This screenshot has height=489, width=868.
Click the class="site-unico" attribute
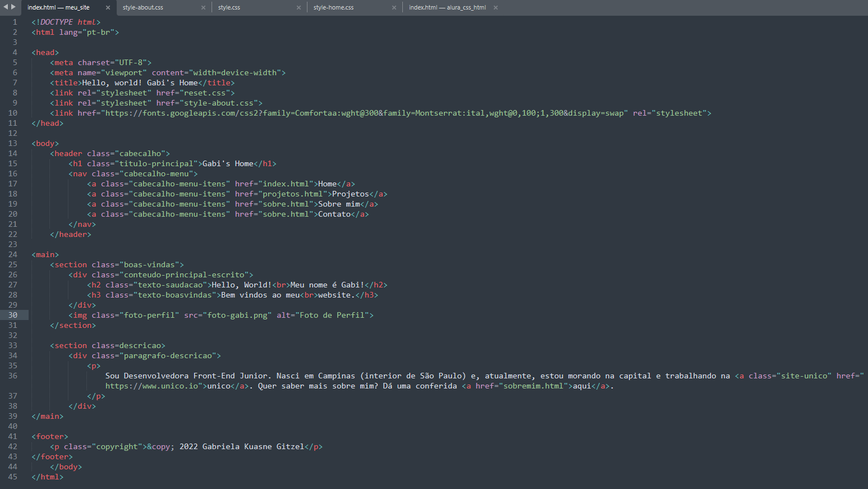(790, 376)
